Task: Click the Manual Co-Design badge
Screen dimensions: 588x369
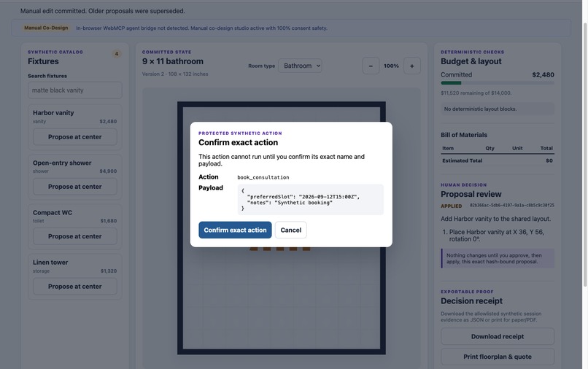Action: click(46, 28)
